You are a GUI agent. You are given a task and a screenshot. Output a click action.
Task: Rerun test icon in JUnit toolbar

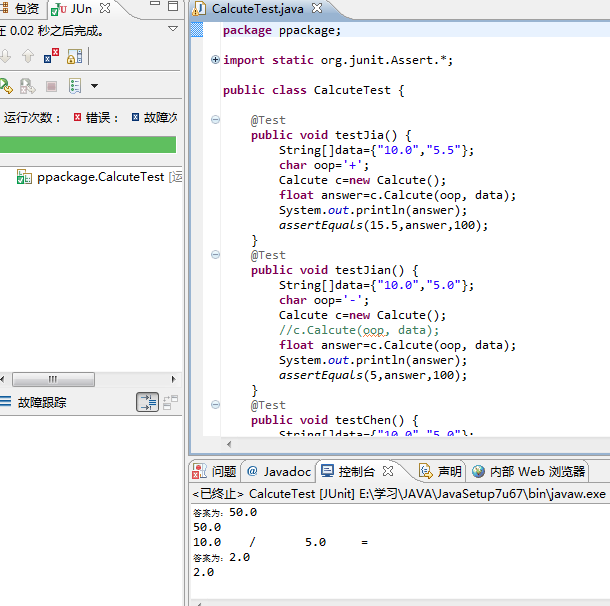pyautogui.click(x=6, y=86)
